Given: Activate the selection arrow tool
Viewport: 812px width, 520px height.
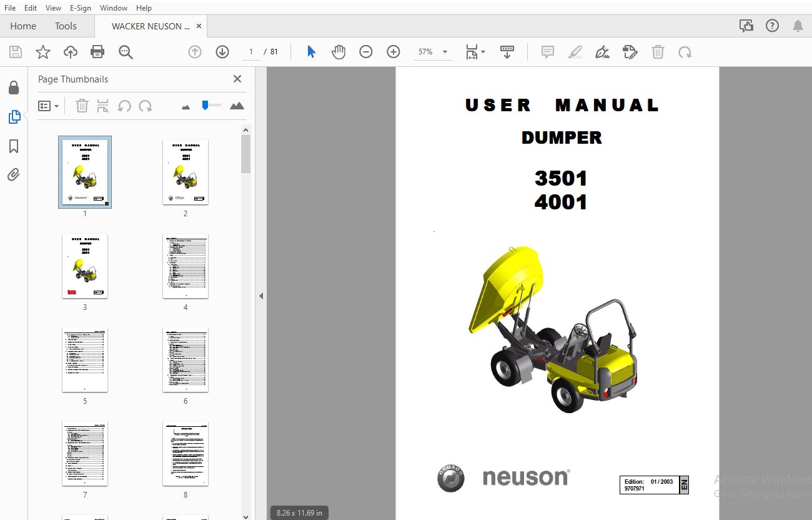Looking at the screenshot, I should (x=311, y=52).
